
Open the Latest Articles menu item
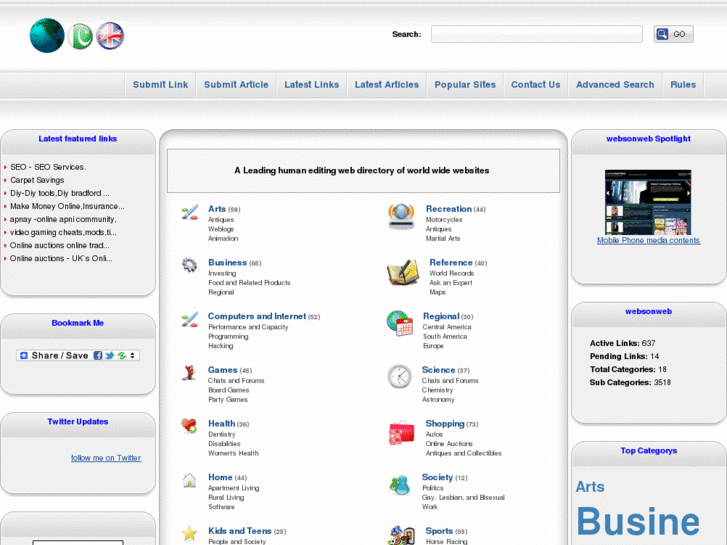click(x=387, y=84)
